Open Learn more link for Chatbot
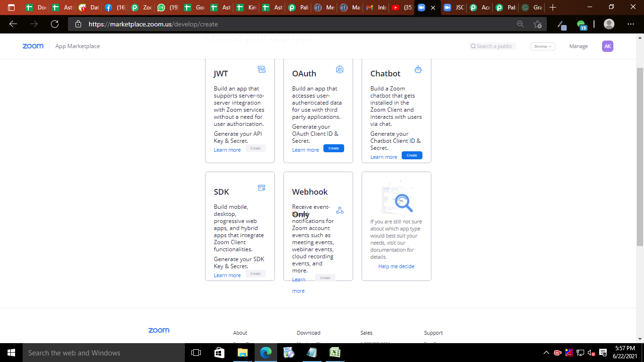This screenshot has width=644, height=362. pyautogui.click(x=384, y=157)
